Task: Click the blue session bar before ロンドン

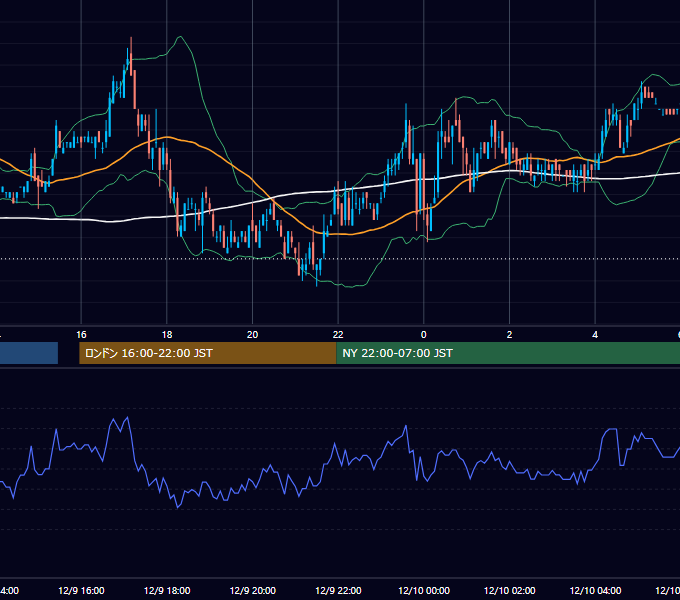Action: [29, 353]
